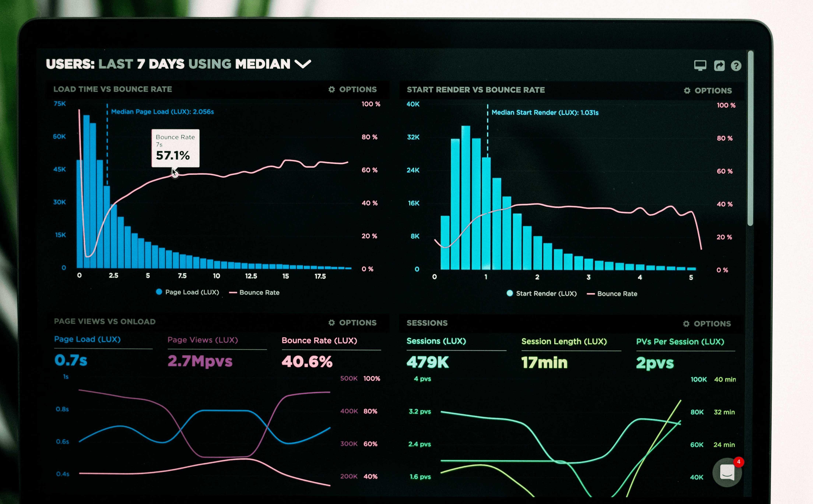Click the "SESSIONS" panel title
Image resolution: width=813 pixels, height=504 pixels.
427,323
